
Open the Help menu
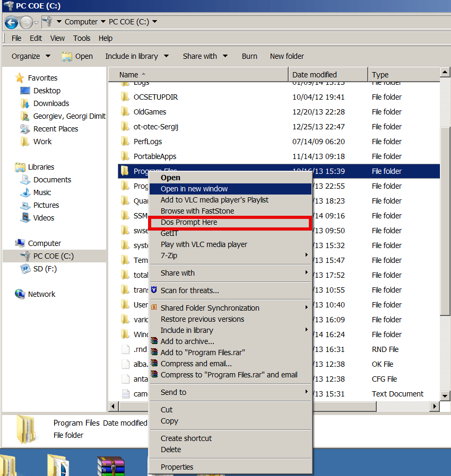(106, 38)
